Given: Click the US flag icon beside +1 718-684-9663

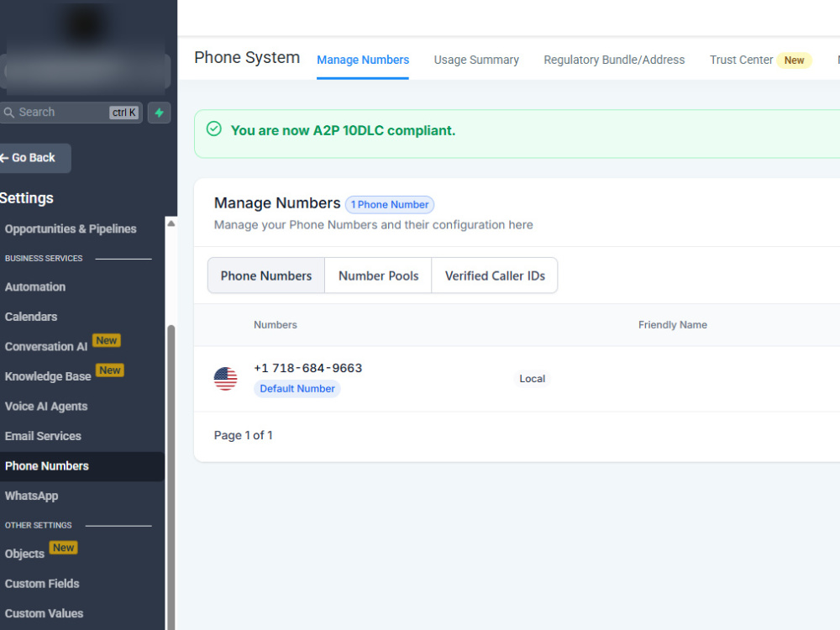Looking at the screenshot, I should pos(225,379).
